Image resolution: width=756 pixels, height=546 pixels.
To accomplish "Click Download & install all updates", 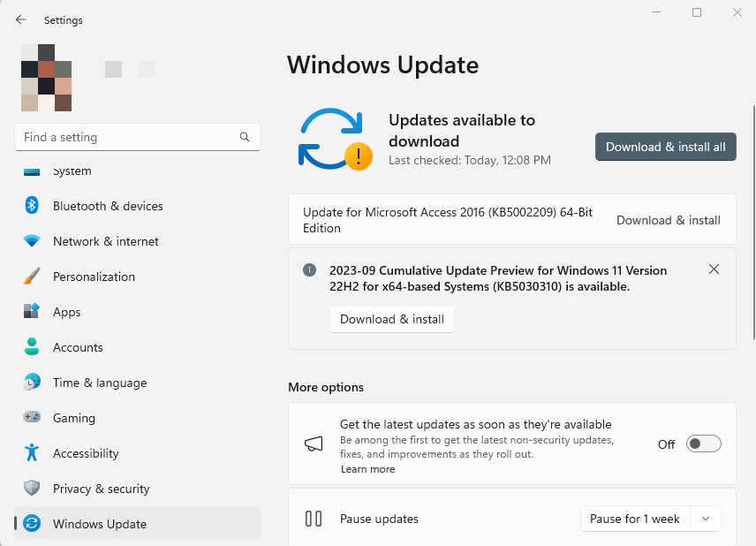I will click(665, 147).
